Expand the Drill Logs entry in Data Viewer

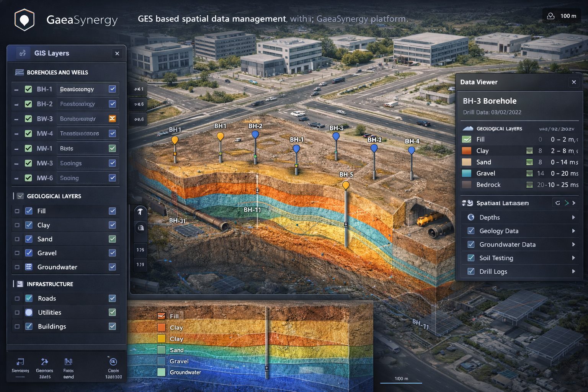coord(573,271)
